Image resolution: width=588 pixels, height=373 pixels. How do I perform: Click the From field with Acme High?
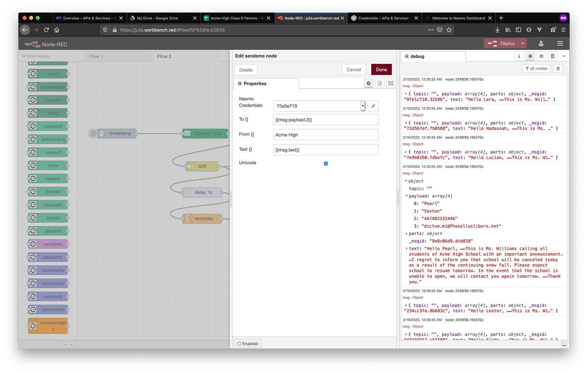[326, 135]
